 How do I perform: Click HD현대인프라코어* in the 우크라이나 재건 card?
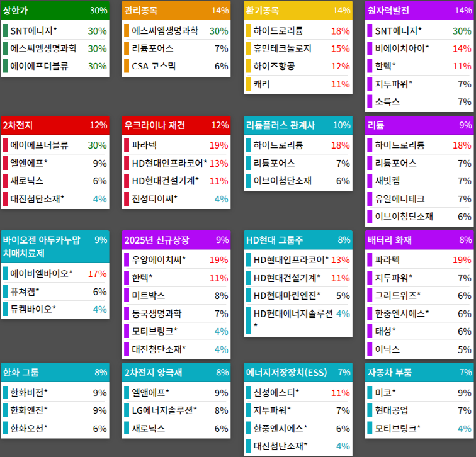pos(176,163)
